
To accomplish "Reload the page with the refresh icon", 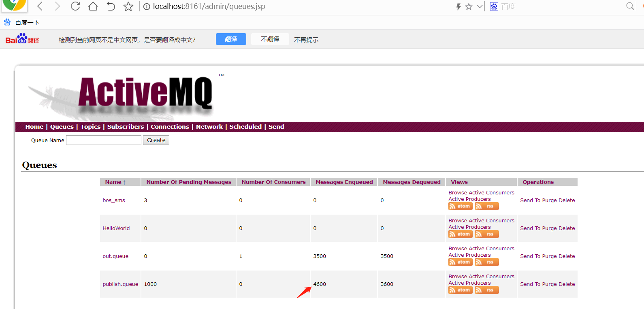I will [75, 6].
